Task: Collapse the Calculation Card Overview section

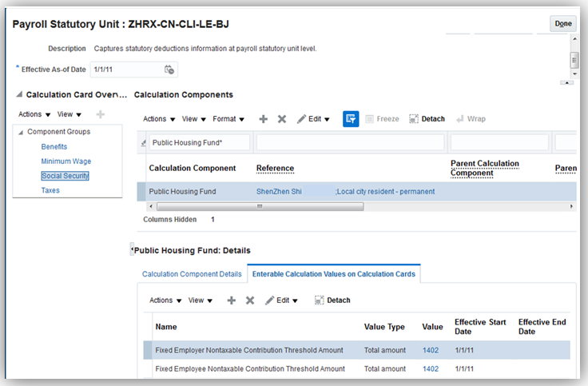Action: [x=18, y=94]
